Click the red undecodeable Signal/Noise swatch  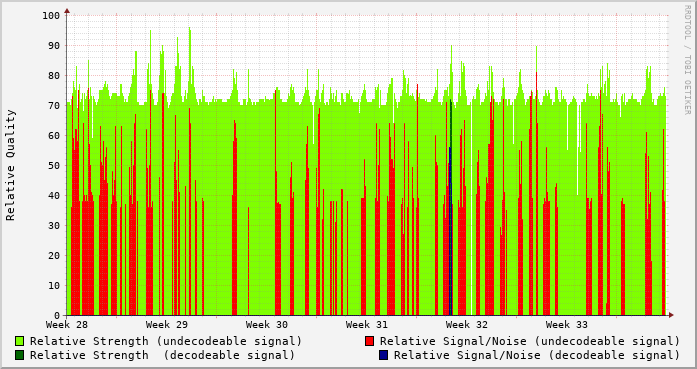pyautogui.click(x=369, y=341)
